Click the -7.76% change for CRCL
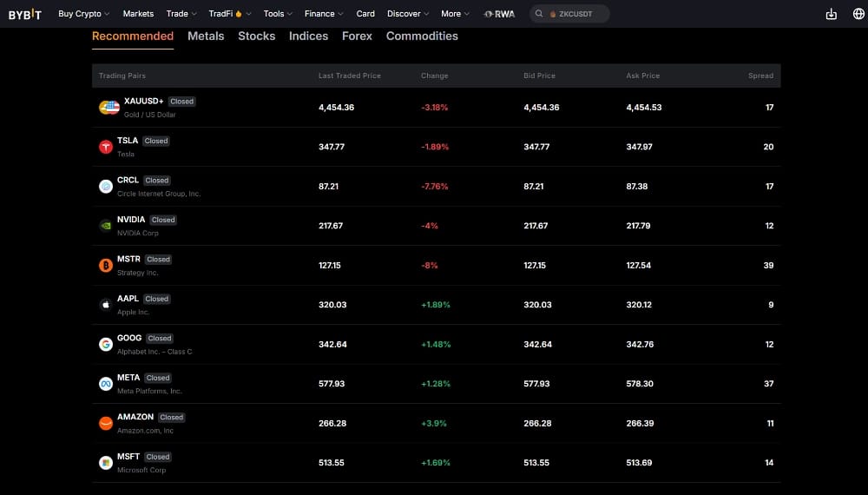The image size is (868, 495). (435, 187)
